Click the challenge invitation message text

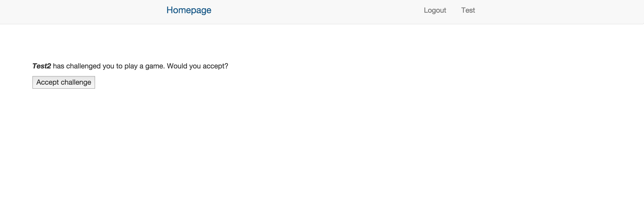(130, 66)
